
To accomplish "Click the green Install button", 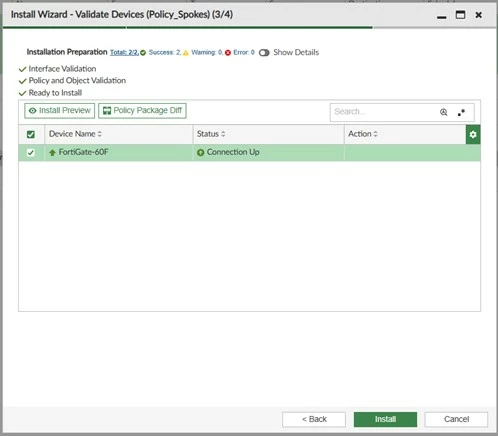I will (x=385, y=419).
